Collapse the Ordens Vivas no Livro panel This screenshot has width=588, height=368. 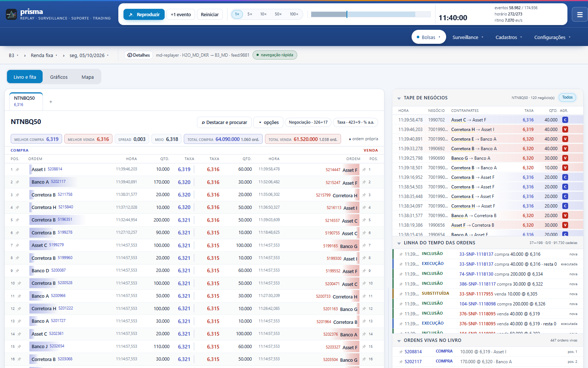coord(399,341)
